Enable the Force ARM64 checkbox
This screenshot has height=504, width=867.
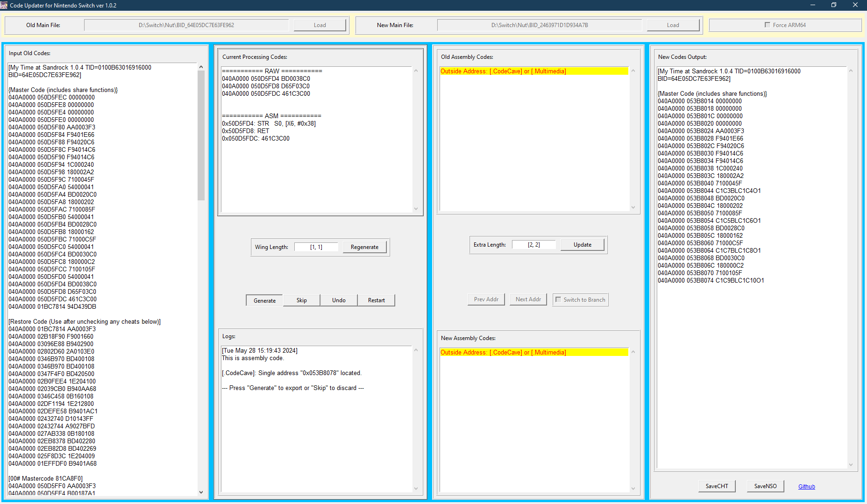click(x=767, y=25)
